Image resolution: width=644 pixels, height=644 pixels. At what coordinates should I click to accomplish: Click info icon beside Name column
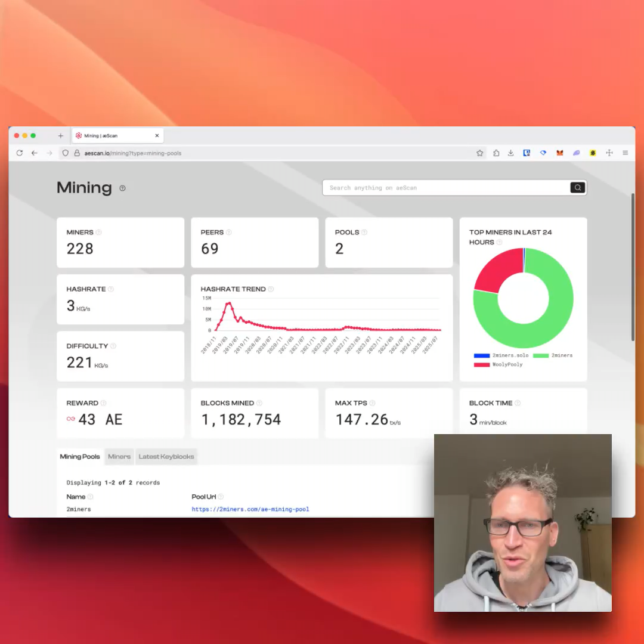coord(91,497)
